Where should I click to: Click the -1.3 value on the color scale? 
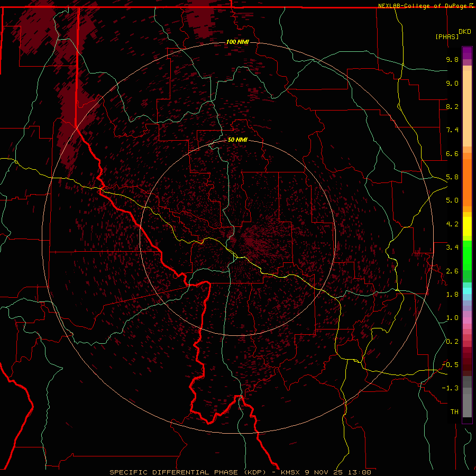tap(451, 388)
